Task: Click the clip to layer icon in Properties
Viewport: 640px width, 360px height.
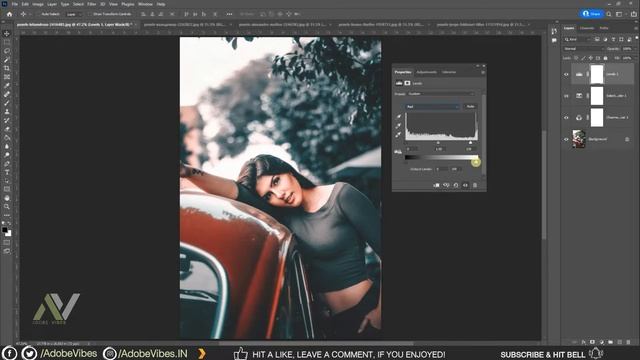Action: click(436, 185)
